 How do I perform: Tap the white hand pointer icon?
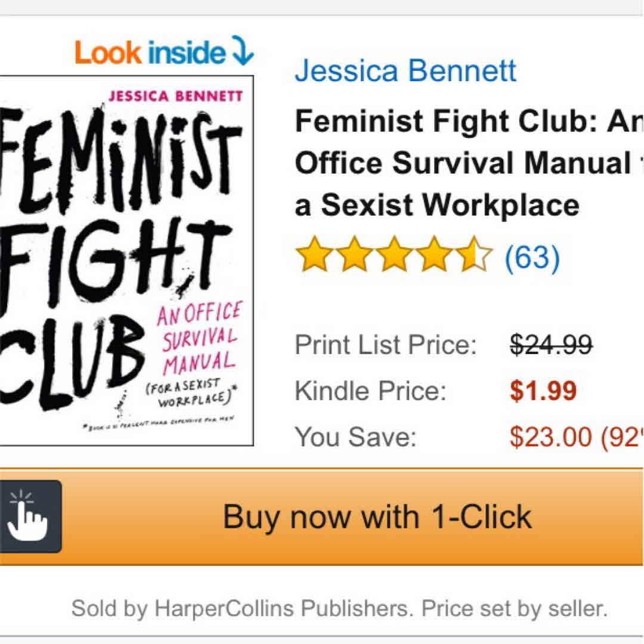click(x=27, y=516)
